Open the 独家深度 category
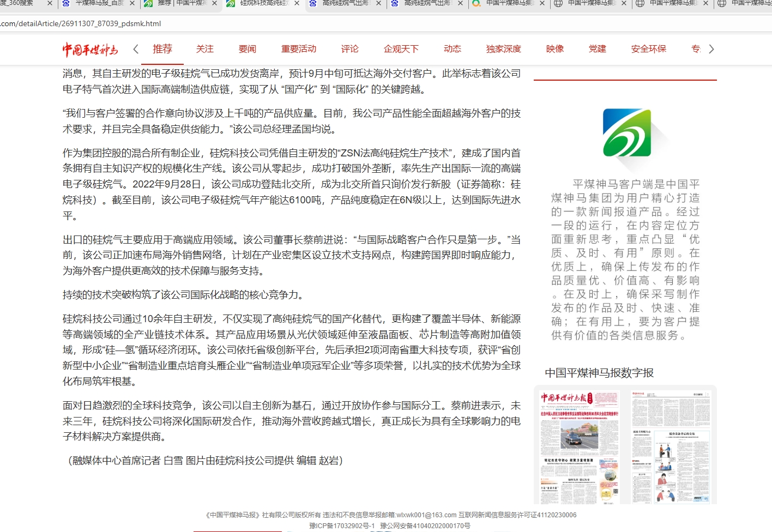Screen dimensions: 772x532 point(504,49)
